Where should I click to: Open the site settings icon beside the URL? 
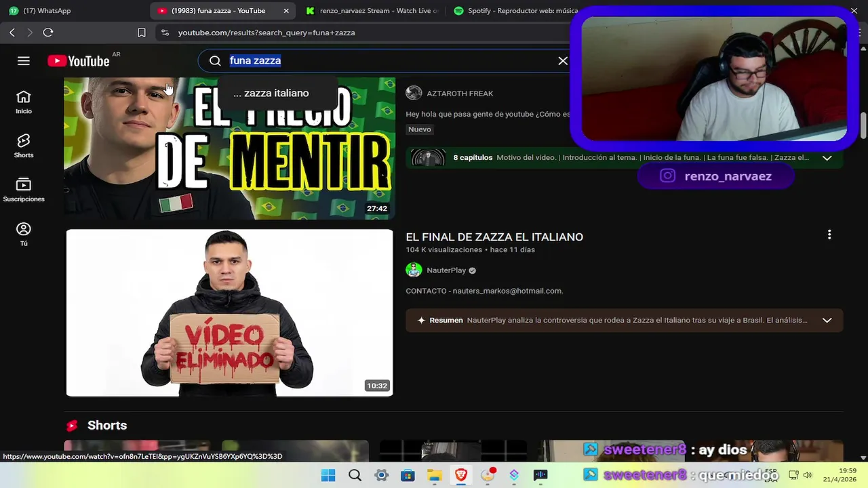pos(164,33)
